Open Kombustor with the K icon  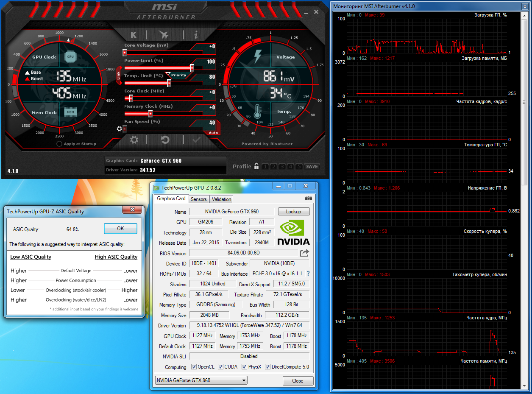pyautogui.click(x=134, y=35)
